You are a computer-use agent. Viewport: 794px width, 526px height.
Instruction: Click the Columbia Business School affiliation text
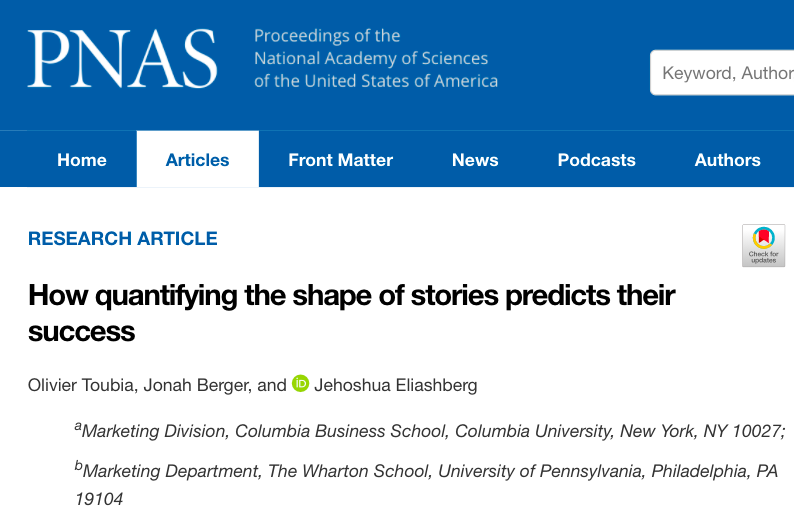point(432,431)
